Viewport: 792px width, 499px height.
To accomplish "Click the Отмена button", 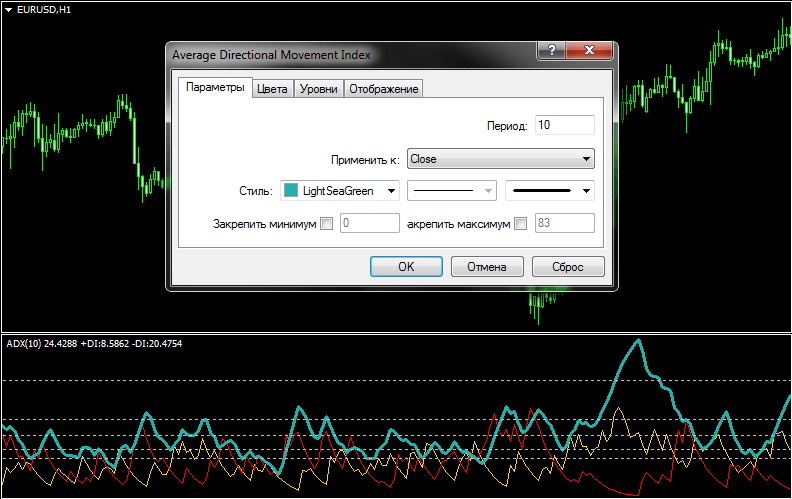I will [x=487, y=267].
